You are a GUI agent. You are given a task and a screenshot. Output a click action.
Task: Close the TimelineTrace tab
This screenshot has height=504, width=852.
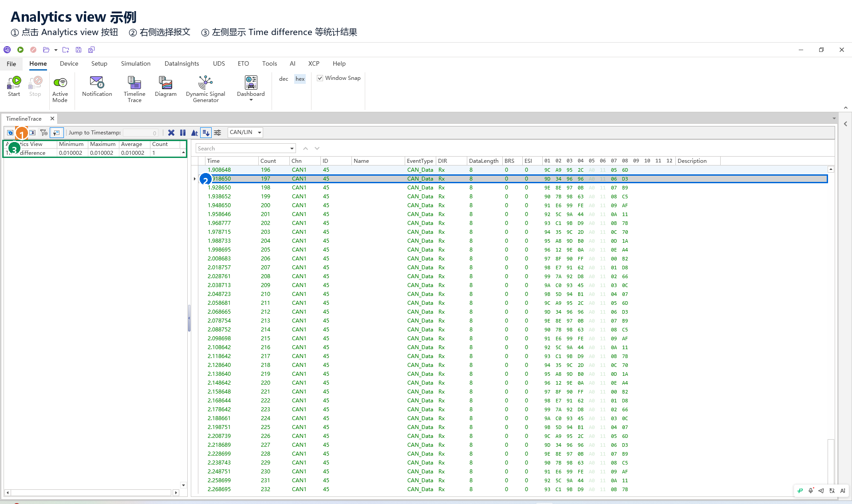pos(52,118)
